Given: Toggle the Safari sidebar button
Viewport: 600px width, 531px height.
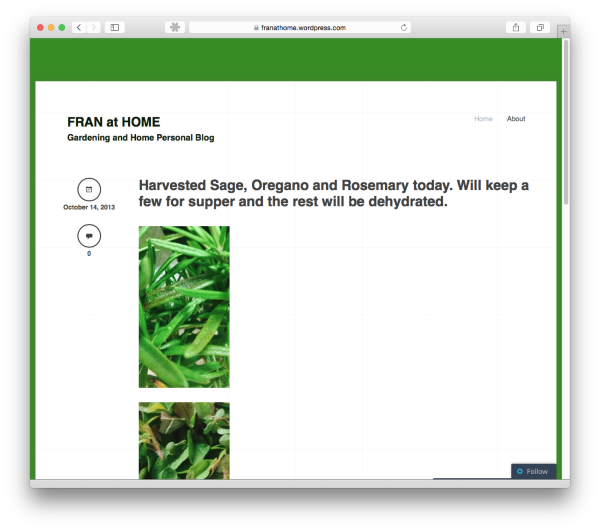Looking at the screenshot, I should click(x=115, y=28).
